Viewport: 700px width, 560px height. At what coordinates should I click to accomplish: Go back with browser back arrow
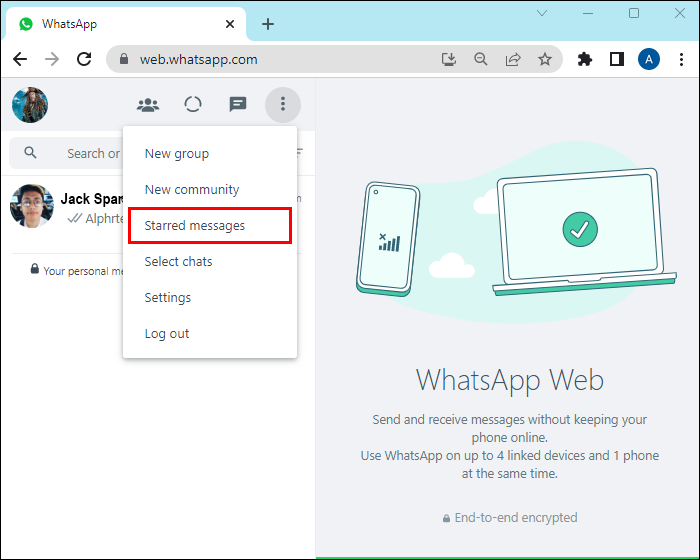tap(20, 59)
